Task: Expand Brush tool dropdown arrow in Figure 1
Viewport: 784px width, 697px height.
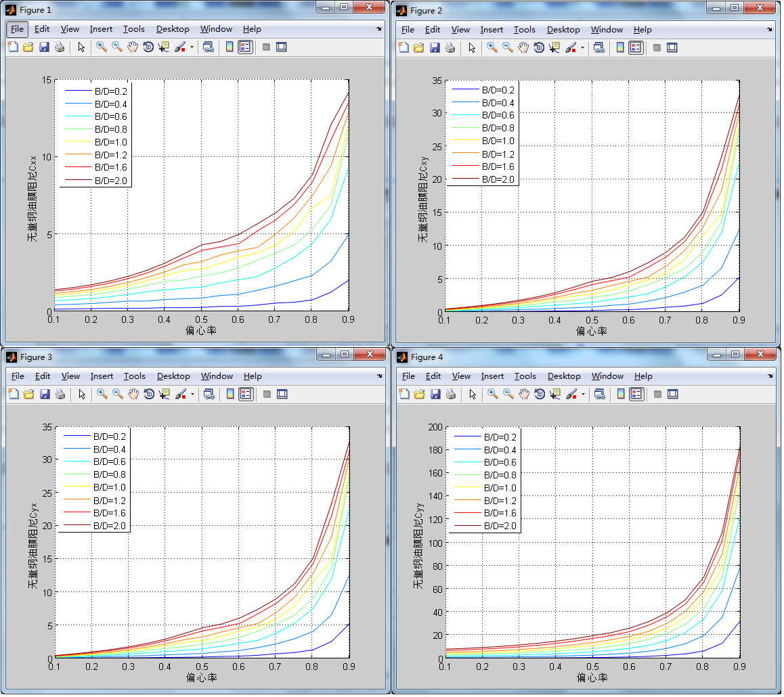Action: 192,47
